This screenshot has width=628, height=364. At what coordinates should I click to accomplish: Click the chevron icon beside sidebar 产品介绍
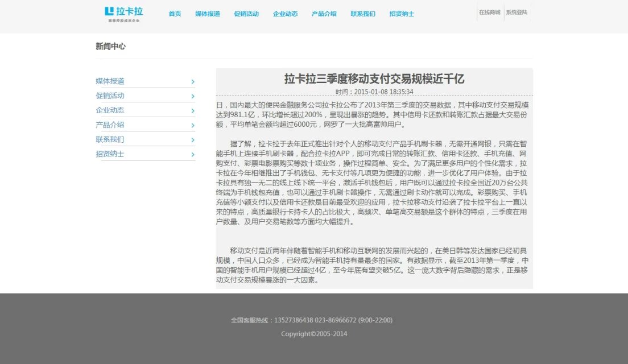193,126
